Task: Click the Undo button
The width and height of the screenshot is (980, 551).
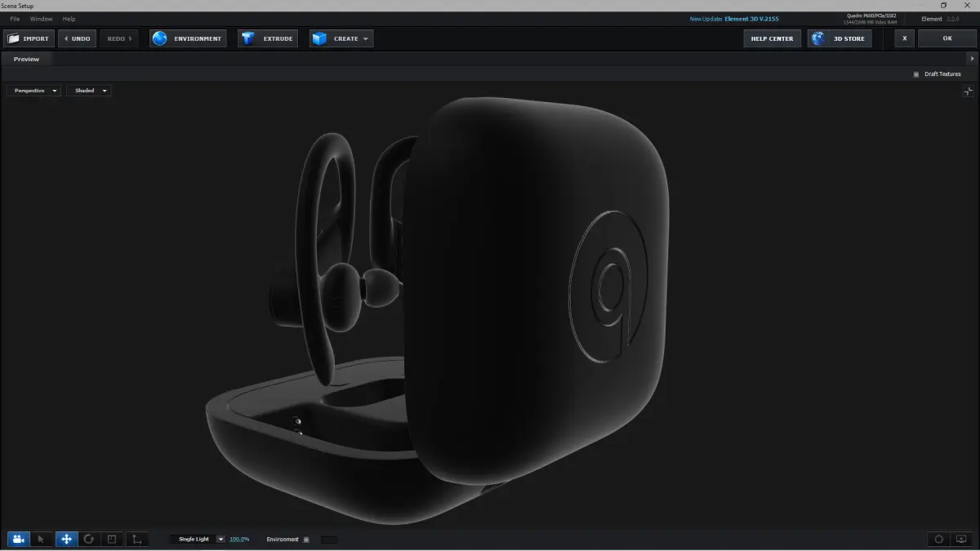Action: pyautogui.click(x=78, y=38)
